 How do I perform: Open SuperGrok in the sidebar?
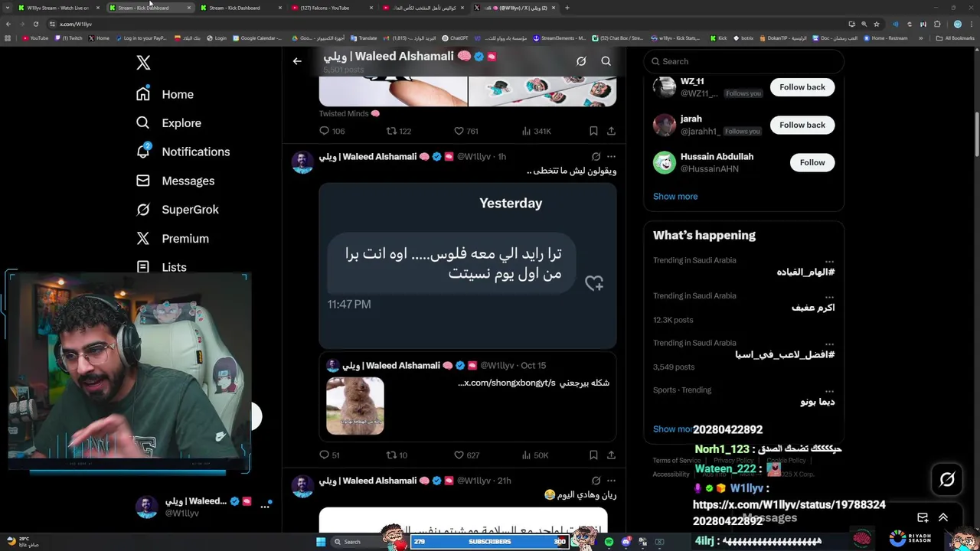click(x=177, y=210)
